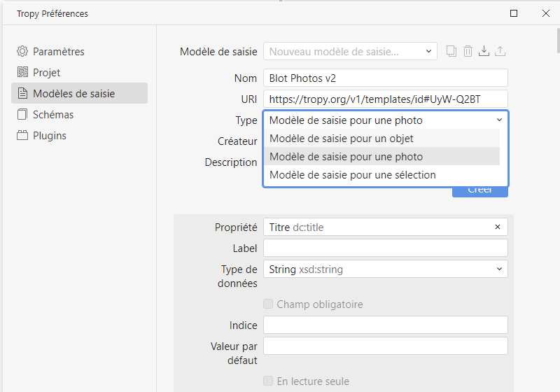
Task: Click the Schémas sidebar icon
Action: click(23, 115)
